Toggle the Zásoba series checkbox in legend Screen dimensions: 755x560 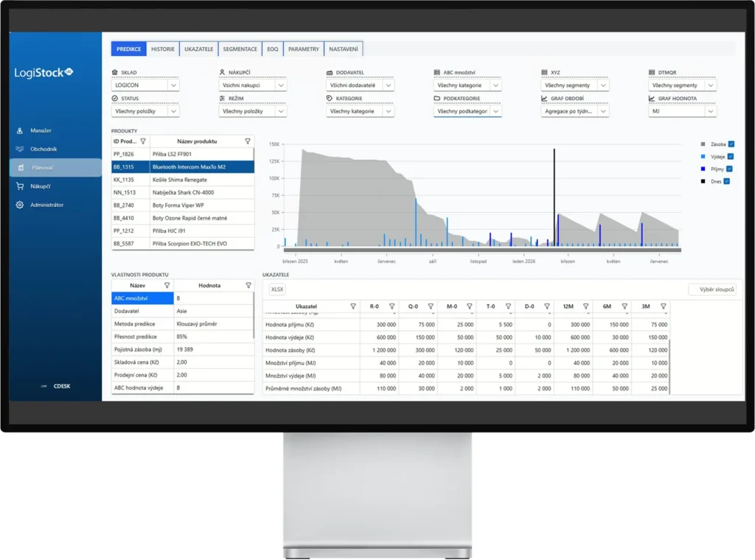[731, 144]
